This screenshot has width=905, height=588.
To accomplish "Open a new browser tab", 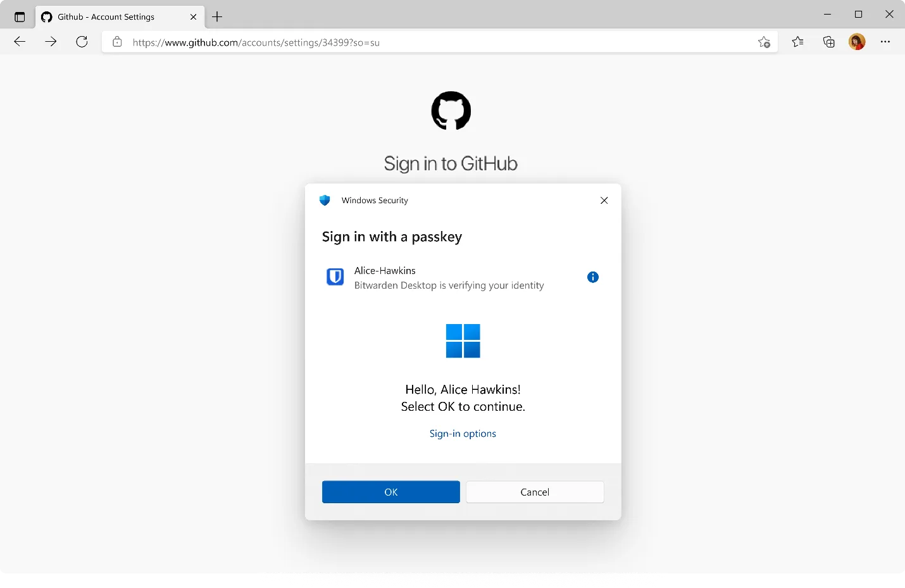I will coord(217,16).
